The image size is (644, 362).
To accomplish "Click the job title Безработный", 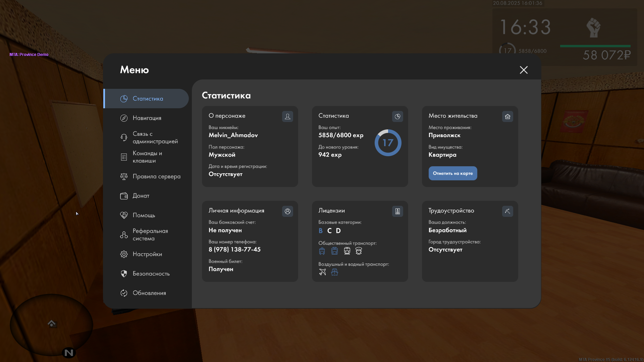I will pos(447,230).
